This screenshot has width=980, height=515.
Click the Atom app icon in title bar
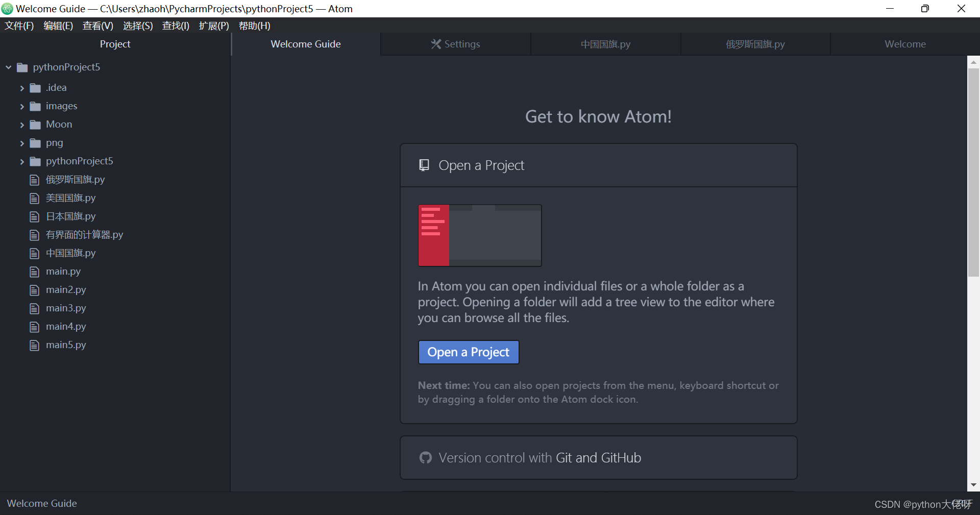(x=7, y=9)
